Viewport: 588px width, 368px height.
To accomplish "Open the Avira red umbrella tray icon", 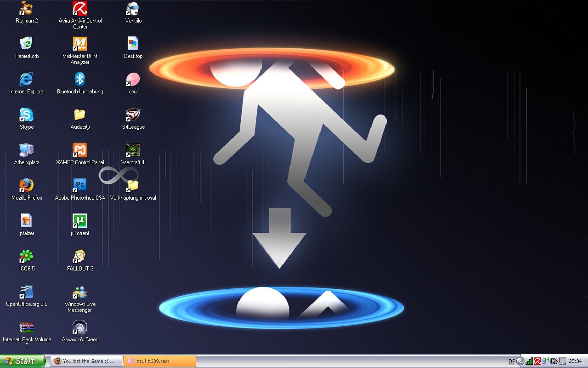I will point(537,361).
